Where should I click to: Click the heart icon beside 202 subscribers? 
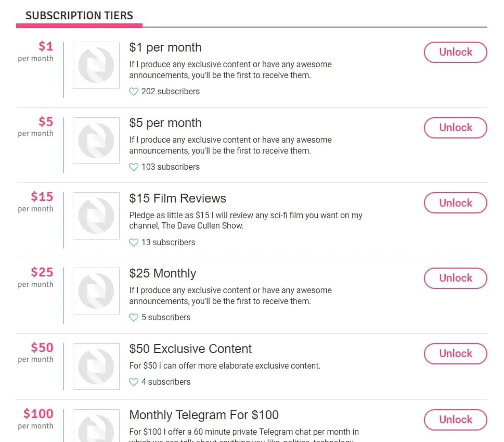pyautogui.click(x=133, y=92)
